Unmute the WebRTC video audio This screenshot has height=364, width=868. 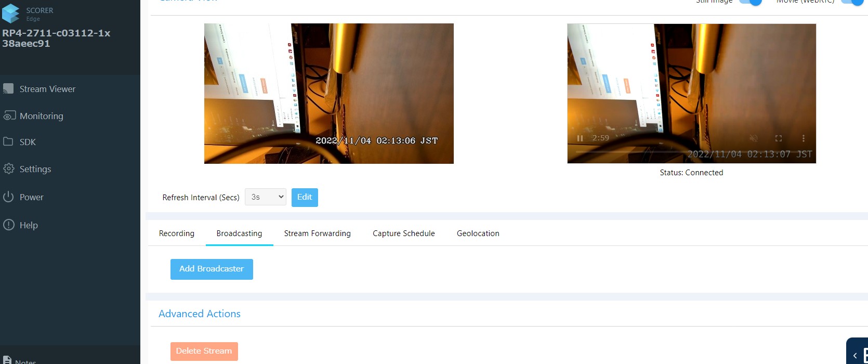[753, 138]
